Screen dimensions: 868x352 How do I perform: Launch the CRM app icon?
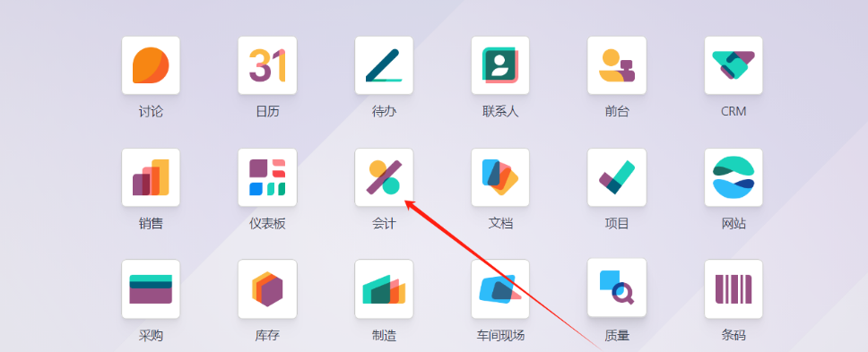(x=733, y=65)
